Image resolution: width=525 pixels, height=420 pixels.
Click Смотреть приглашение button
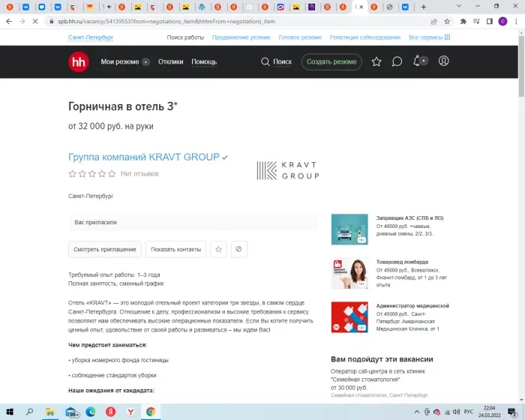tap(105, 249)
